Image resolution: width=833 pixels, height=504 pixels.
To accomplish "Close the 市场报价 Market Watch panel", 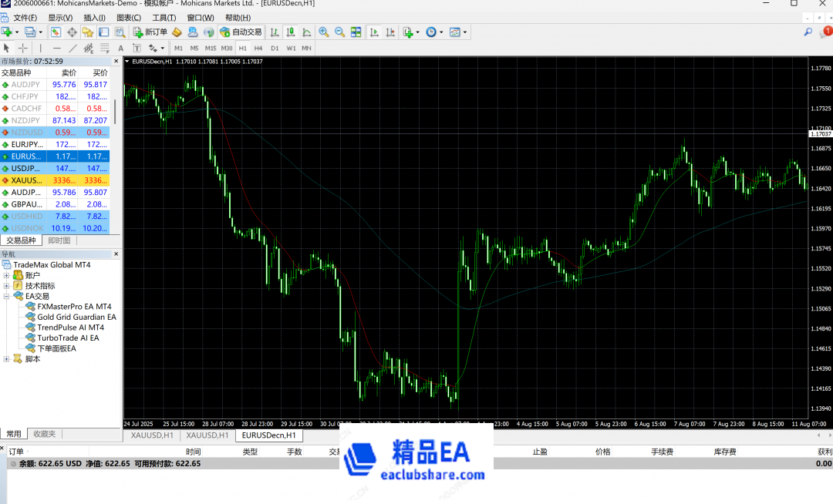I will pyautogui.click(x=116, y=62).
